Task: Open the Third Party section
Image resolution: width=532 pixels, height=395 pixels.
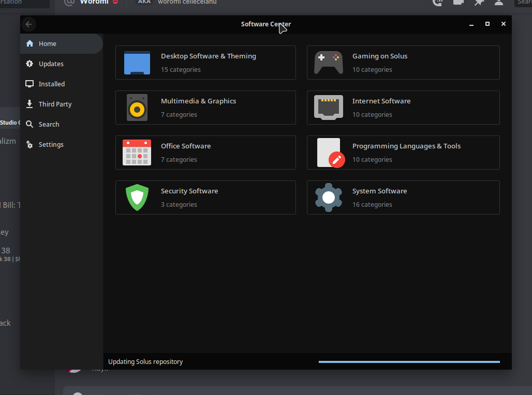Action: (62, 104)
